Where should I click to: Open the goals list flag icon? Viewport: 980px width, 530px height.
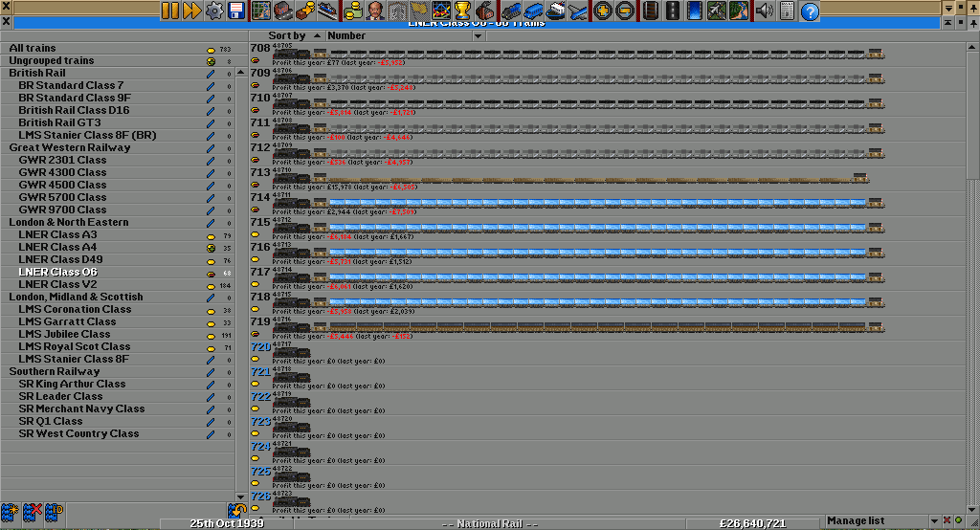pyautogui.click(x=419, y=11)
